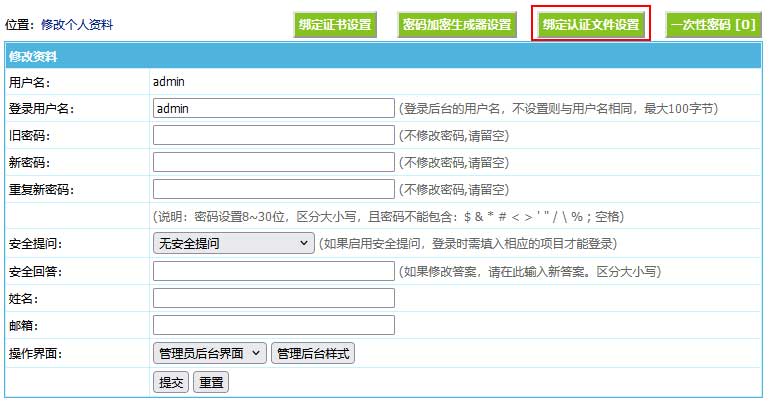
Task: Select the 新密码 text box
Action: tap(273, 162)
